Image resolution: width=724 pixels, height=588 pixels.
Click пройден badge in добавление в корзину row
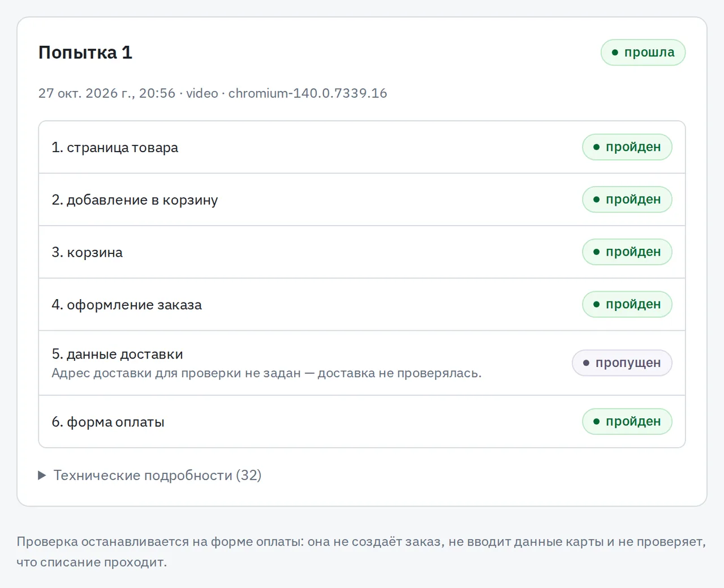pyautogui.click(x=627, y=200)
